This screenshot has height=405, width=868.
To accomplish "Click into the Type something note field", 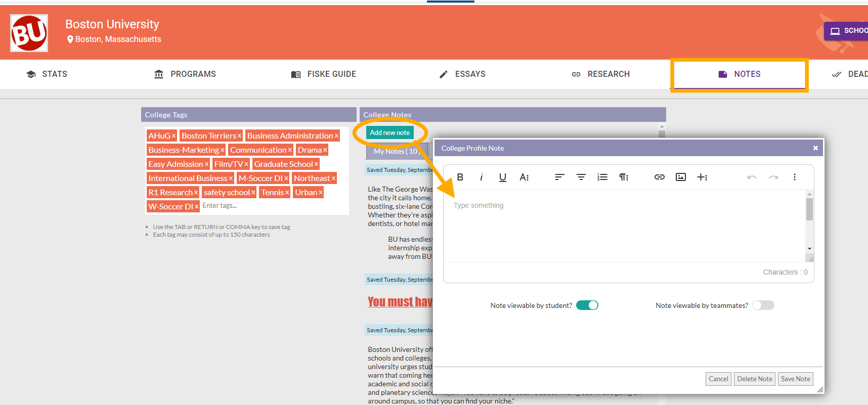I will (625, 226).
